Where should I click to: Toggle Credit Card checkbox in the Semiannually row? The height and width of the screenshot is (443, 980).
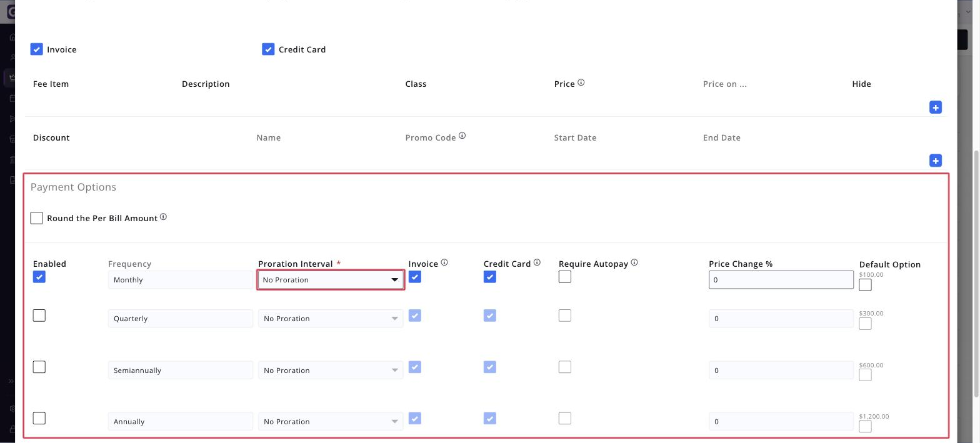click(490, 367)
